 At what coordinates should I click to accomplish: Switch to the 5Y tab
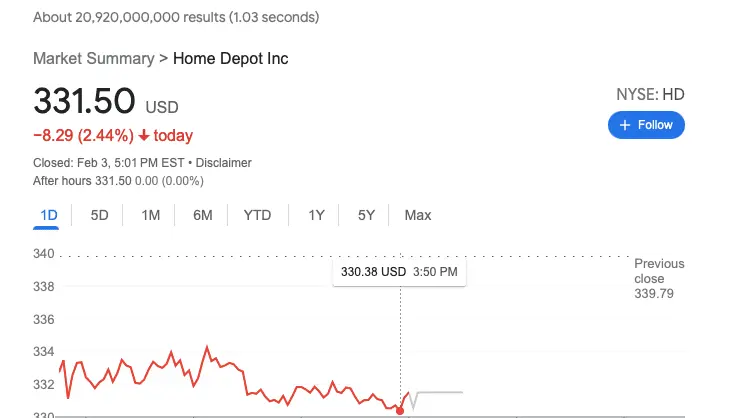click(366, 215)
